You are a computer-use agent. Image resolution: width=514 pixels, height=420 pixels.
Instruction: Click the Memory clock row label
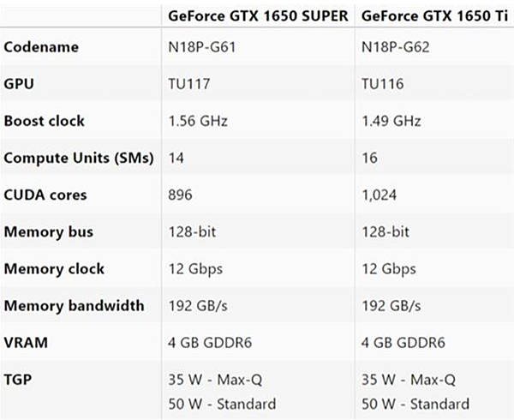[x=54, y=269]
